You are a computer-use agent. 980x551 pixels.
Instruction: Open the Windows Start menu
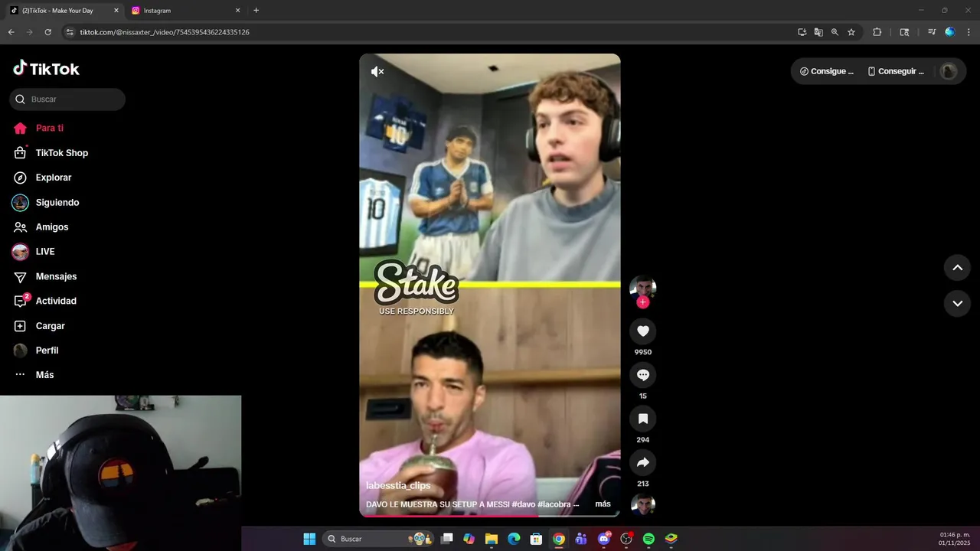tap(309, 539)
